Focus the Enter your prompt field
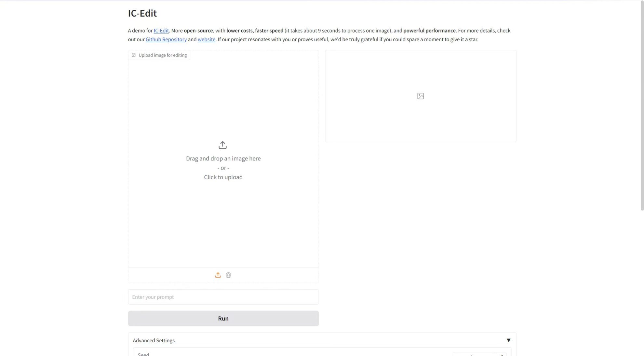Screen dimensions: 644x356 pyautogui.click(x=223, y=297)
